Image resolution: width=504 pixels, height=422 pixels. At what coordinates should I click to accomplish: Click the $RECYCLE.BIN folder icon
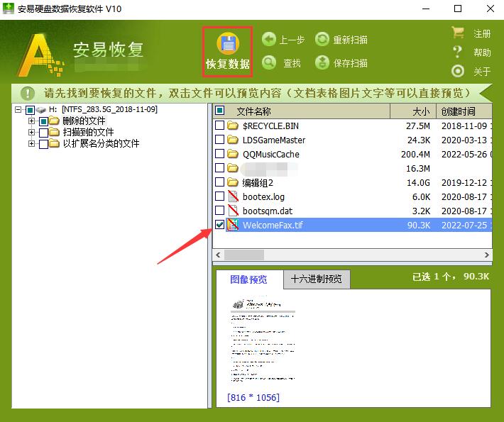click(232, 126)
